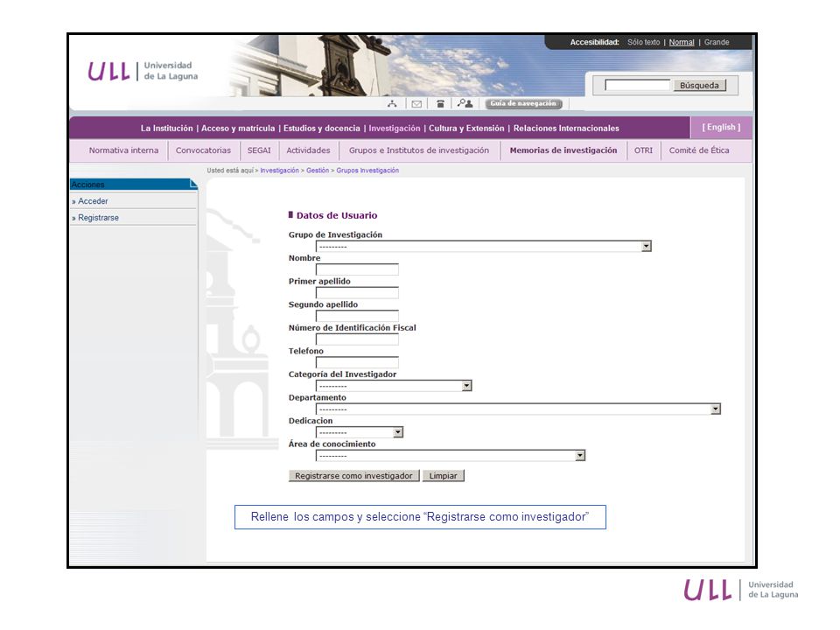Focus the search input box

[x=638, y=85]
